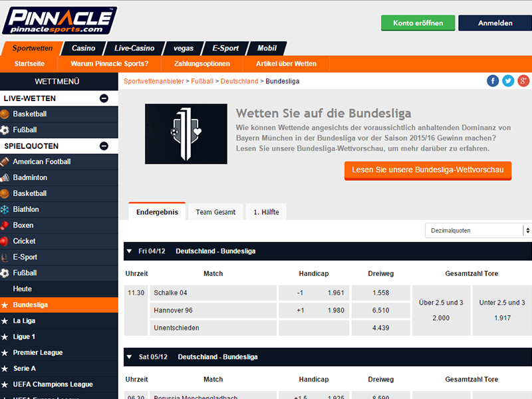Select the Endergebnis tab
Image resolution: width=532 pixels, height=399 pixels.
click(157, 211)
